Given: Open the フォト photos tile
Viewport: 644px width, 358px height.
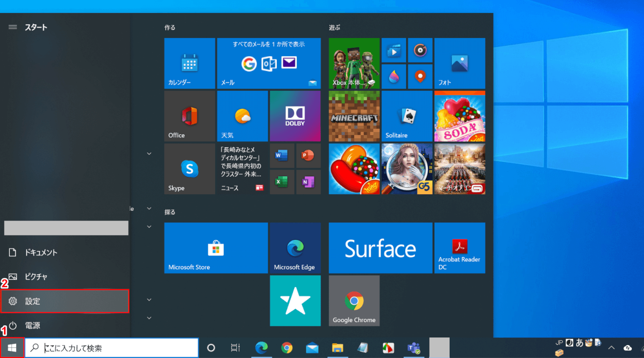Looking at the screenshot, I should click(459, 63).
